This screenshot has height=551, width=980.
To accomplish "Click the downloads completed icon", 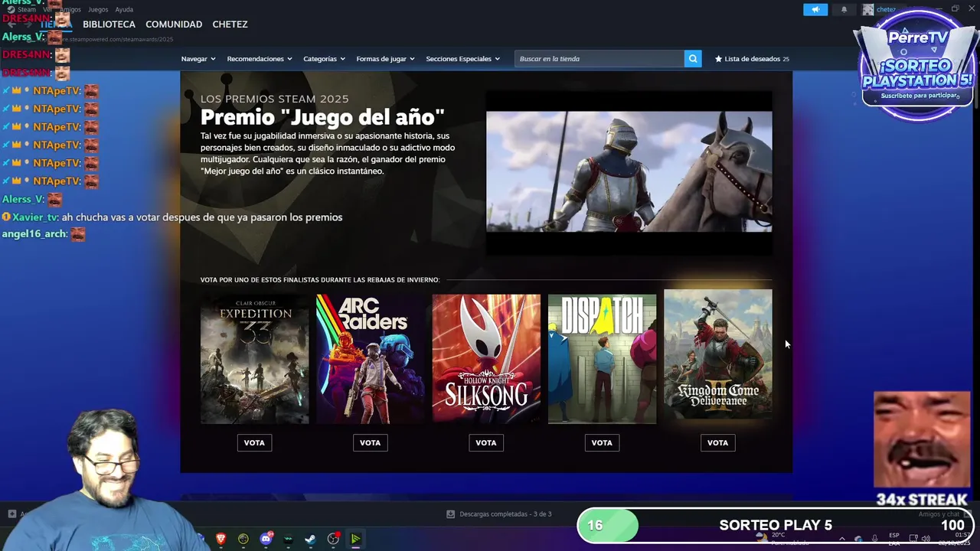I will click(451, 514).
